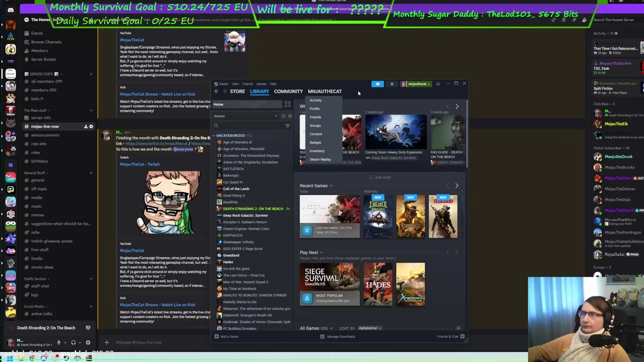
Task: Switch to the COMMUNITY tab
Action: pos(288,92)
